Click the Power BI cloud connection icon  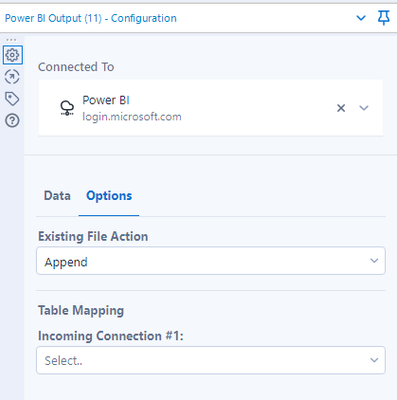(67, 108)
